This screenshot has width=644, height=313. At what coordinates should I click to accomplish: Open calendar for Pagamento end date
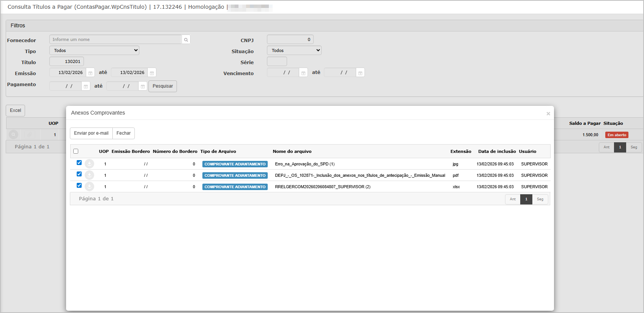pos(143,87)
